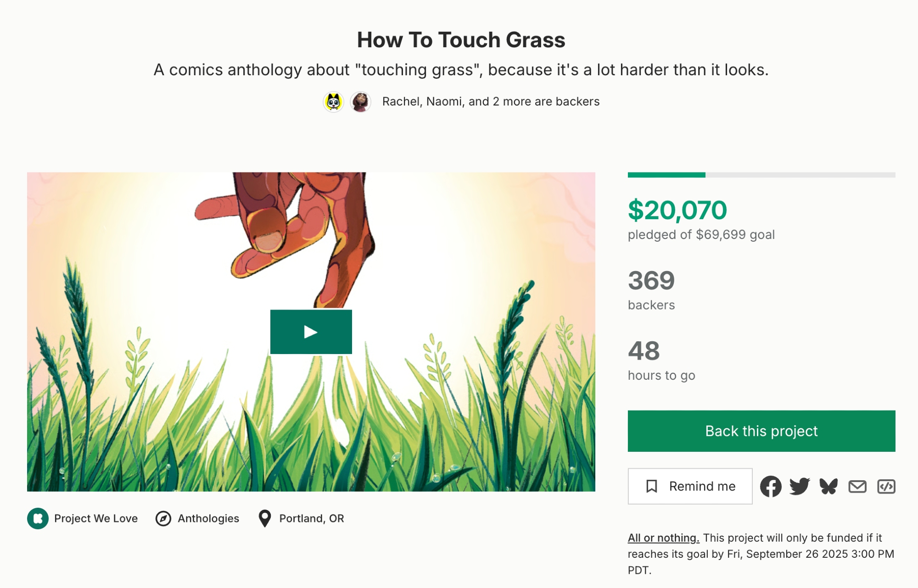This screenshot has width=918, height=588.
Task: Click "Rachel, Naomi, and 2 more" backers text
Action: (x=491, y=101)
